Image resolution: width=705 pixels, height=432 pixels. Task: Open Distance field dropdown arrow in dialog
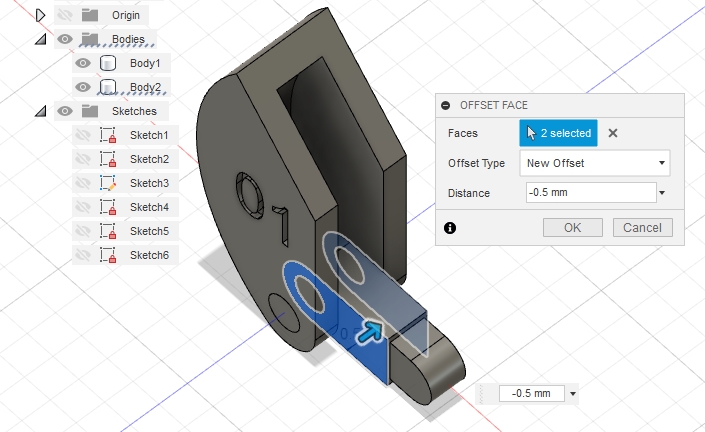tap(662, 193)
